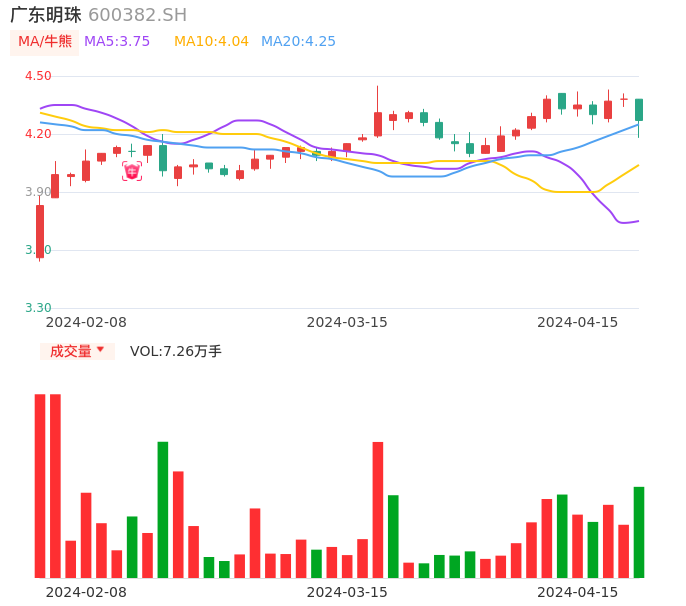Image resolution: width=686 pixels, height=606 pixels.
Task: Click the stock code 600382.SH
Action: pos(137,15)
